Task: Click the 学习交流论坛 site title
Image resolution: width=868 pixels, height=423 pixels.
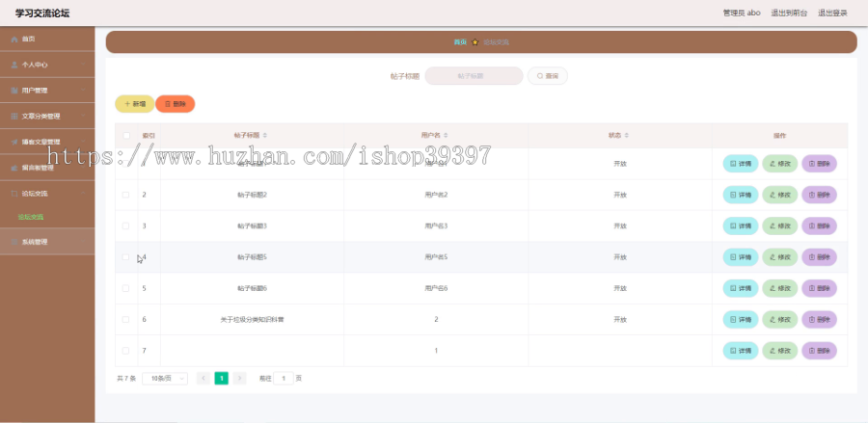Action: [x=42, y=13]
